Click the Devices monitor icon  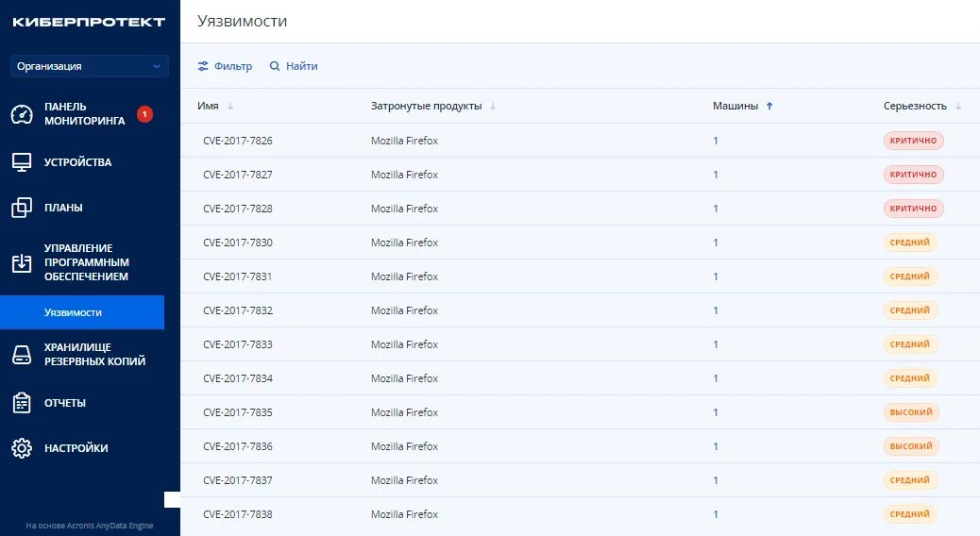pos(22,162)
